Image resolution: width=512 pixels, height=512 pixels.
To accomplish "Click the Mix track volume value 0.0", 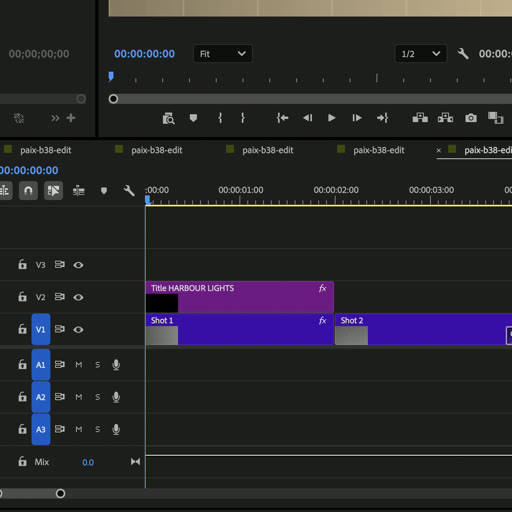I will pos(88,462).
